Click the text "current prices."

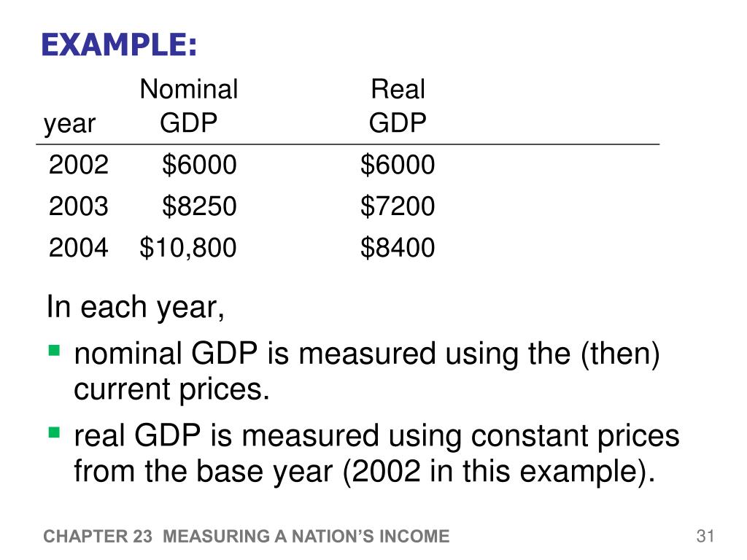coord(172,390)
